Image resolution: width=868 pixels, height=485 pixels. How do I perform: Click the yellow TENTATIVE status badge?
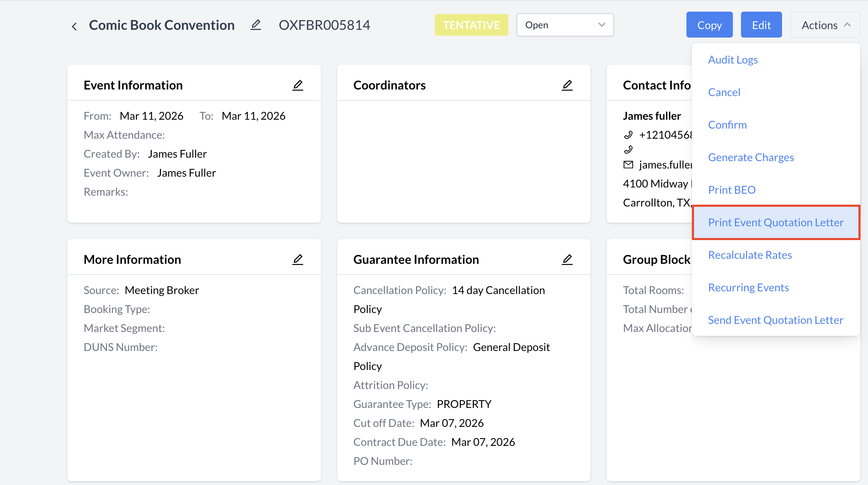point(471,25)
